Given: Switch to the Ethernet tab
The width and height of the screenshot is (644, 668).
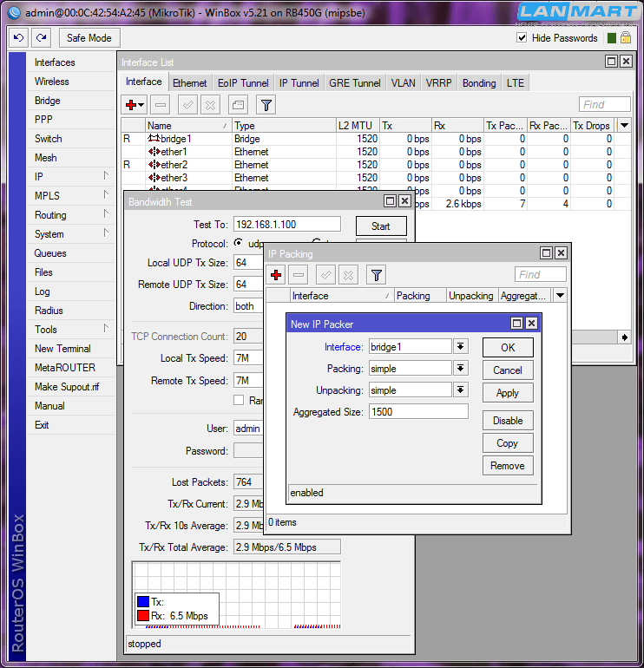Looking at the screenshot, I should tap(189, 83).
